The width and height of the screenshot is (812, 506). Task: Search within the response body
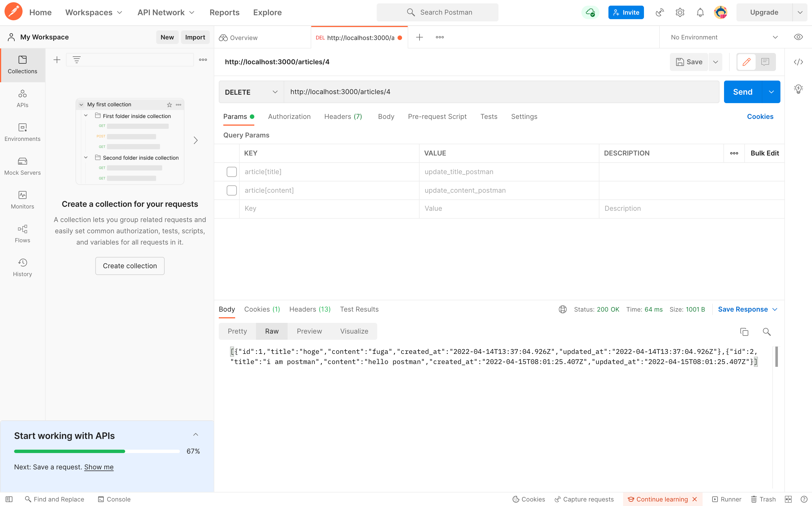pos(766,332)
